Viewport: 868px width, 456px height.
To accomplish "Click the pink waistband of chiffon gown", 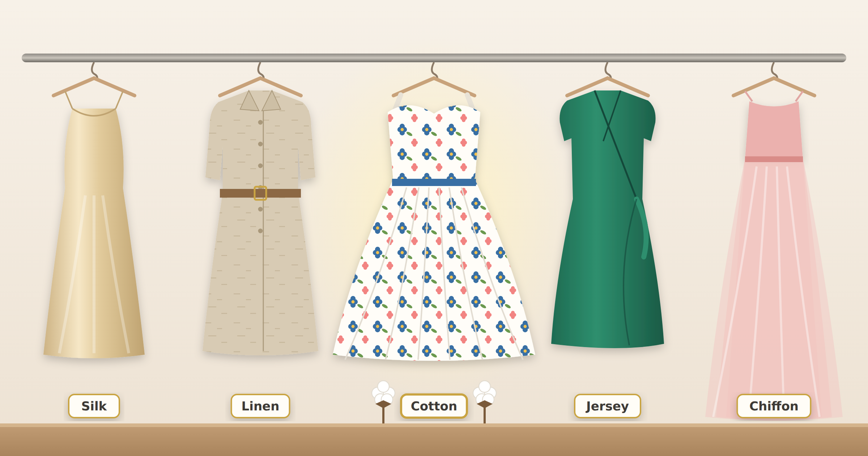I will (x=774, y=159).
